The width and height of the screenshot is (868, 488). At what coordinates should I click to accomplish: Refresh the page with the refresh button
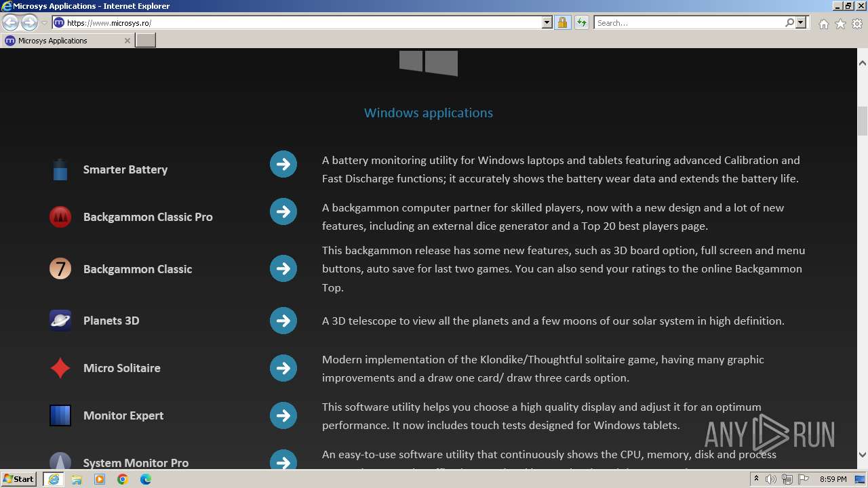(x=581, y=22)
